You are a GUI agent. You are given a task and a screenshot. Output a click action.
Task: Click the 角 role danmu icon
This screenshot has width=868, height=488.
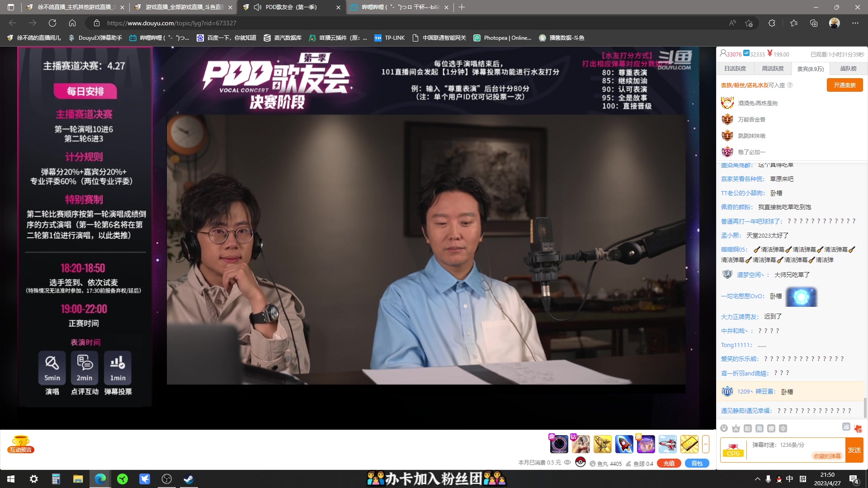[759, 428]
